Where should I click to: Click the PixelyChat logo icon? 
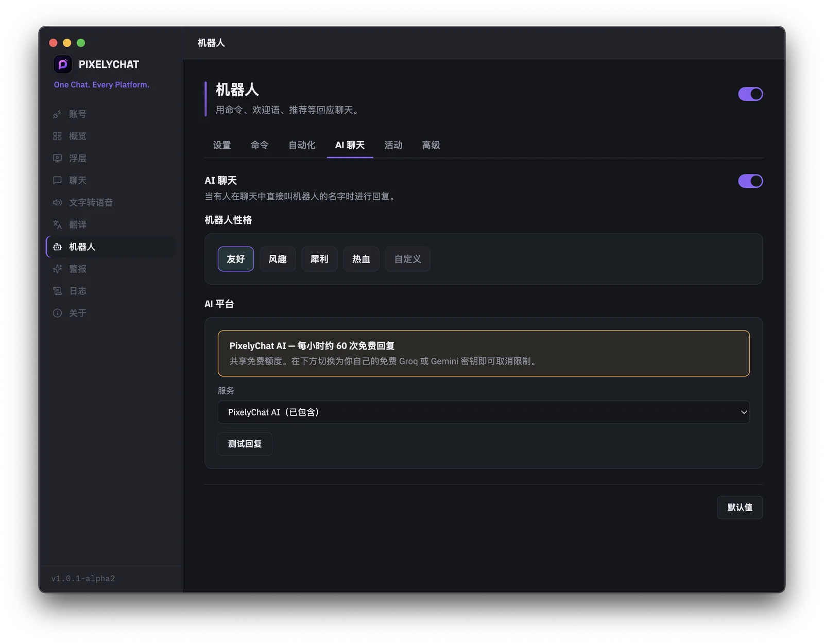[x=63, y=64]
